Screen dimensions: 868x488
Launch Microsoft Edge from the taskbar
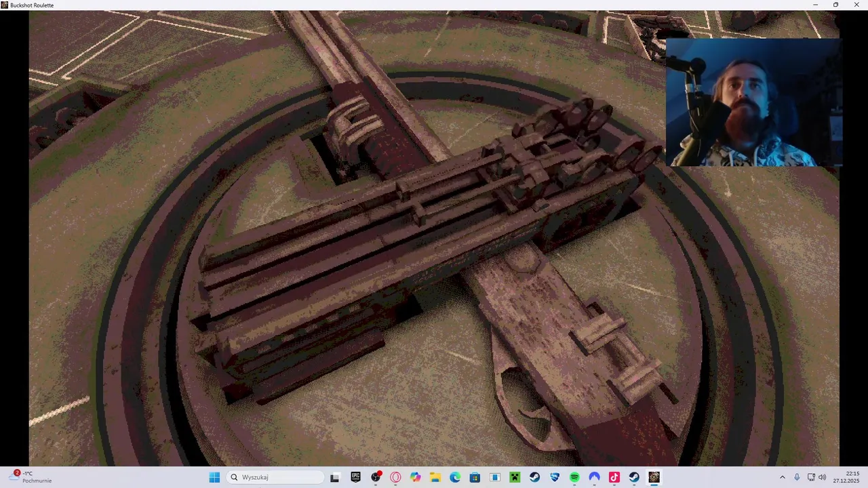[x=455, y=477]
